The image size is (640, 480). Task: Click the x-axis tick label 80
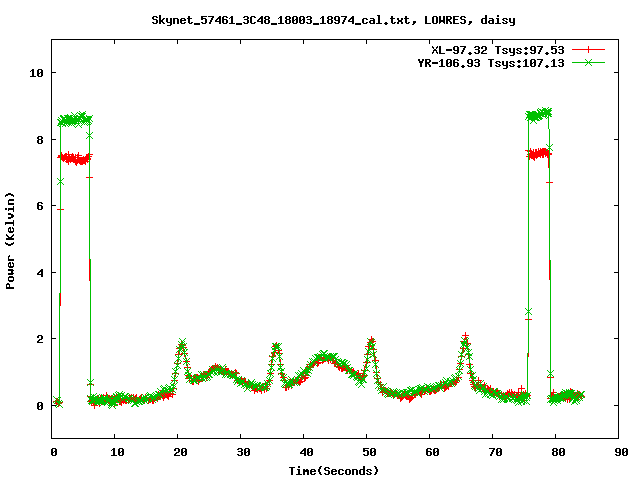[x=558, y=452]
